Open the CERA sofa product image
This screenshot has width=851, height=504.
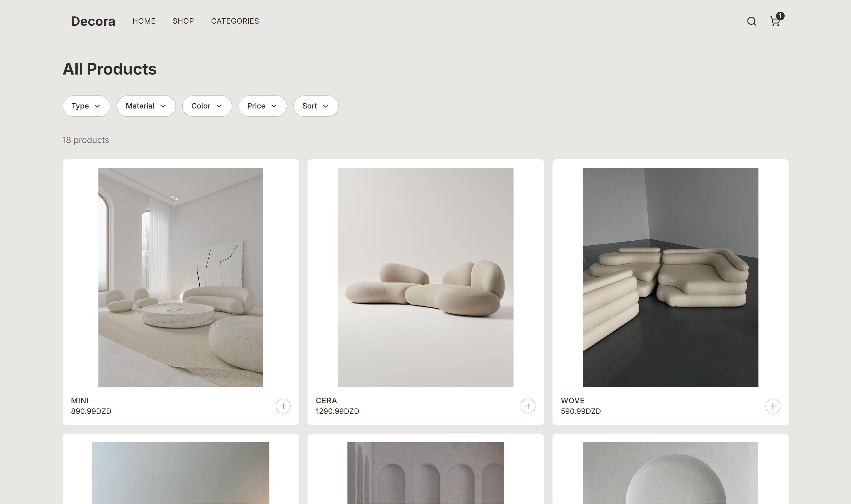click(x=425, y=277)
